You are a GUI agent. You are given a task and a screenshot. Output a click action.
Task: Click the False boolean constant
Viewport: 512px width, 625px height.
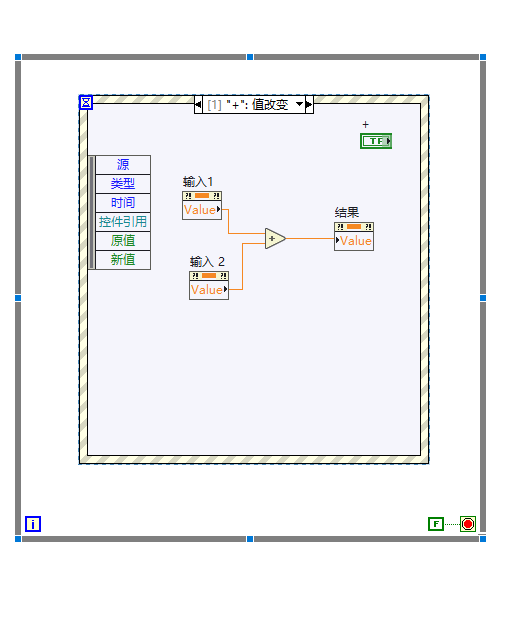coord(436,524)
